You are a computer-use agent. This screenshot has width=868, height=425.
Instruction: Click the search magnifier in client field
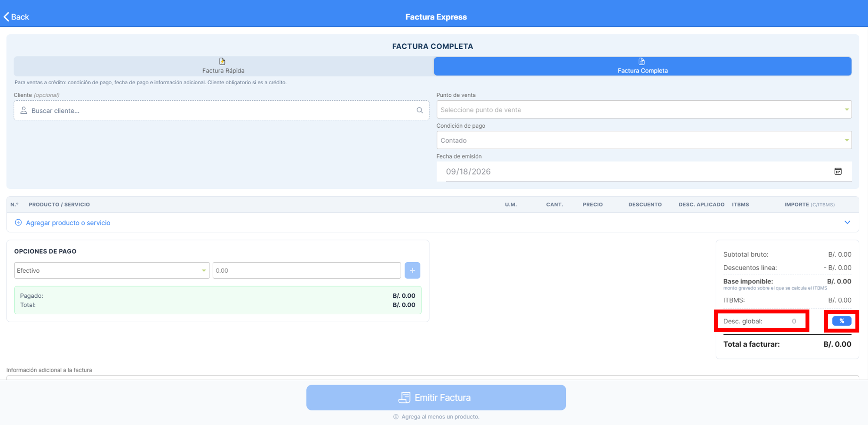coord(420,110)
